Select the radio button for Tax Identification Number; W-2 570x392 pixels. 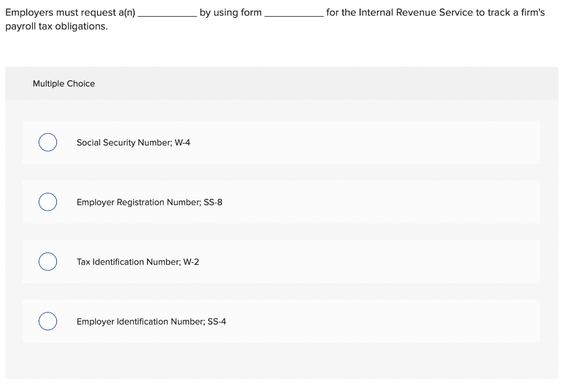(x=47, y=261)
